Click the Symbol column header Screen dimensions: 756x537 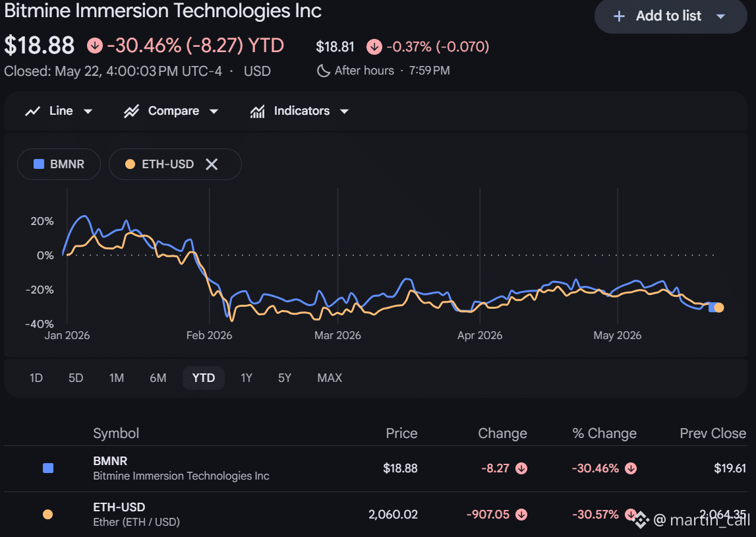tap(116, 433)
